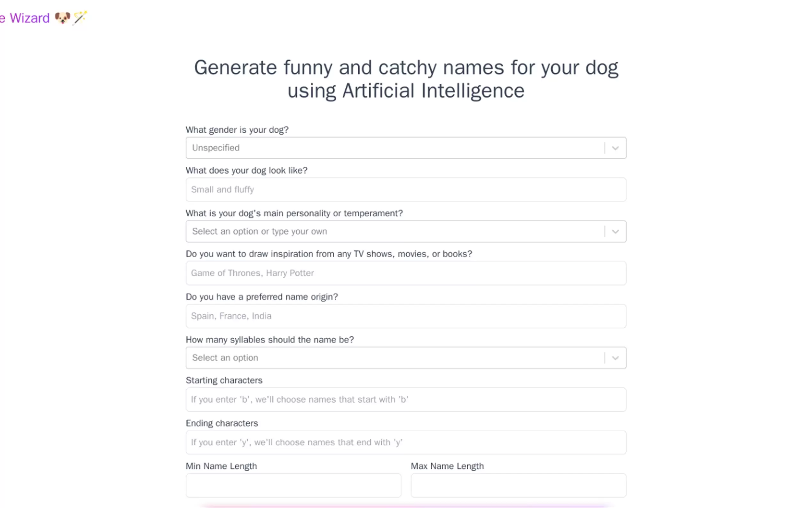The image size is (812, 508).
Task: Focus the Starting characters input
Action: (x=405, y=400)
